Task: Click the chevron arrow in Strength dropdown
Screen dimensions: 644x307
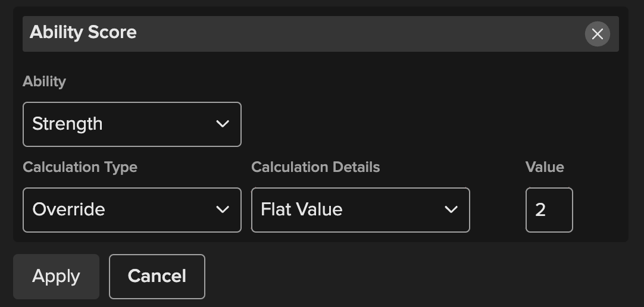Action: coord(223,124)
